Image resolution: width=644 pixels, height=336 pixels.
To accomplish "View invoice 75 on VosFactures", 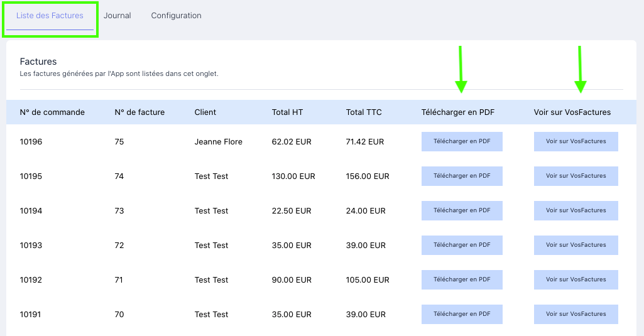I will tap(576, 142).
